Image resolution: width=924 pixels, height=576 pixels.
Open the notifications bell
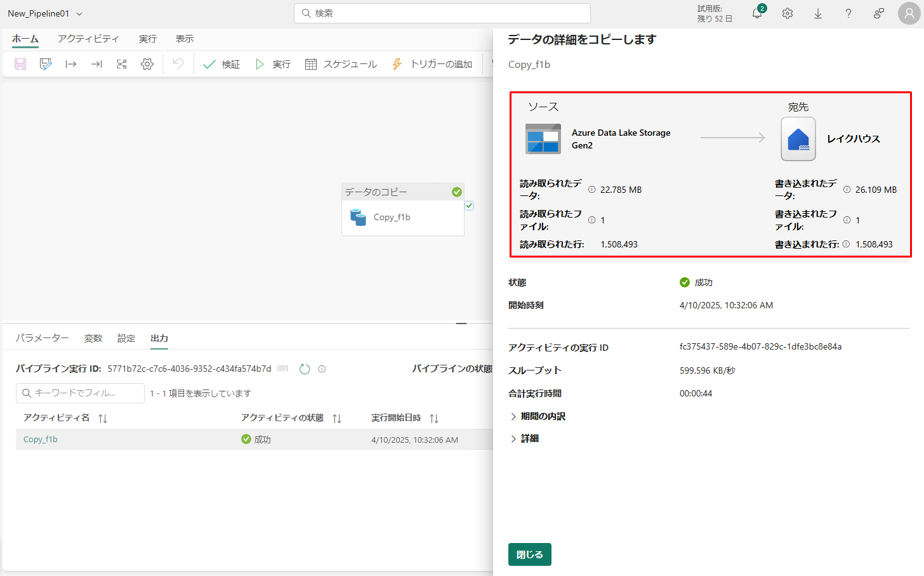pos(757,13)
